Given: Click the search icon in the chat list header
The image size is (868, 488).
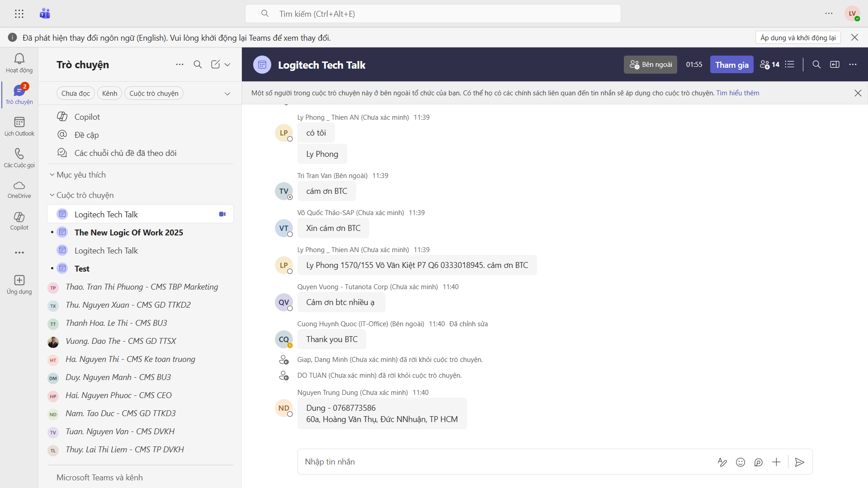Looking at the screenshot, I should pos(198,65).
